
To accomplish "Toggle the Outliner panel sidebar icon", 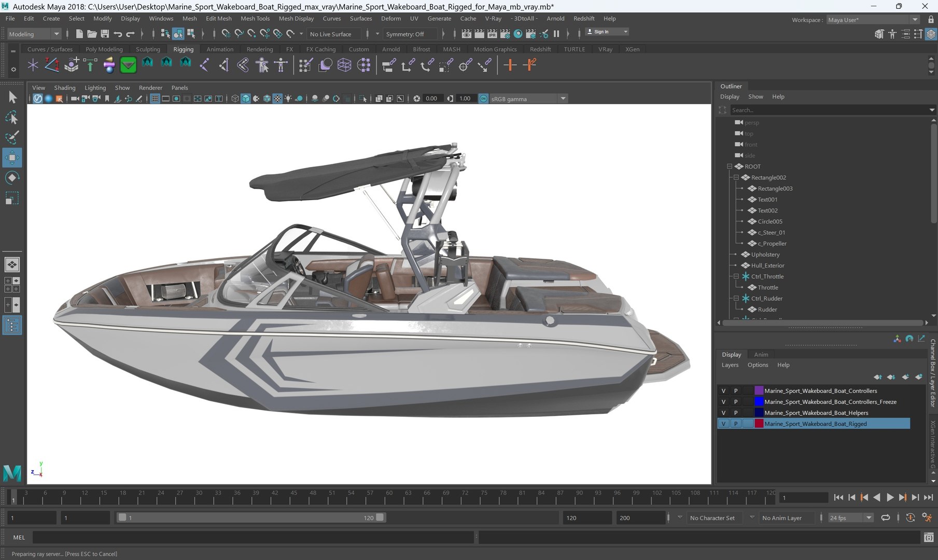I will click(x=12, y=326).
